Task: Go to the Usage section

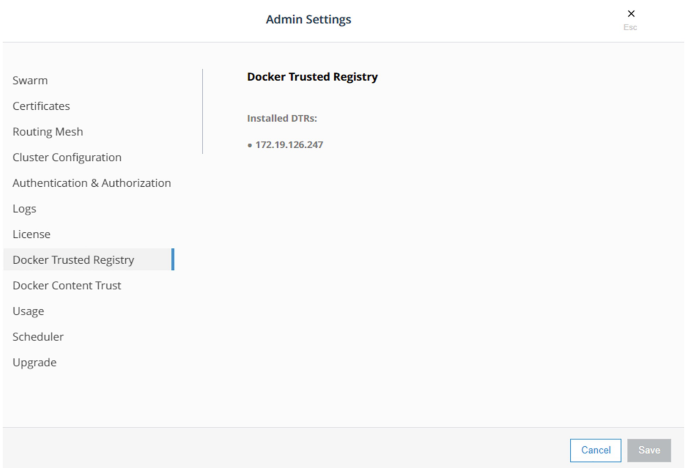Action: tap(28, 311)
